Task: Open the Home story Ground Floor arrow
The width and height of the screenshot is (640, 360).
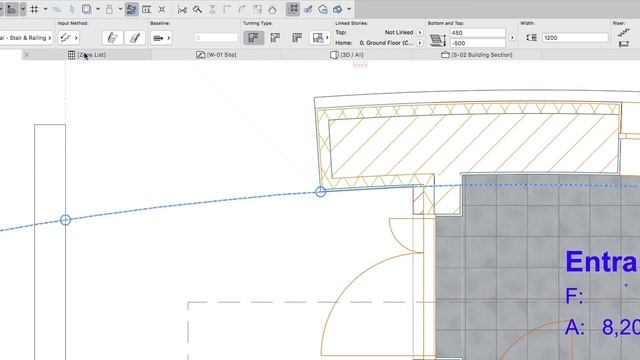Action: pyautogui.click(x=420, y=43)
